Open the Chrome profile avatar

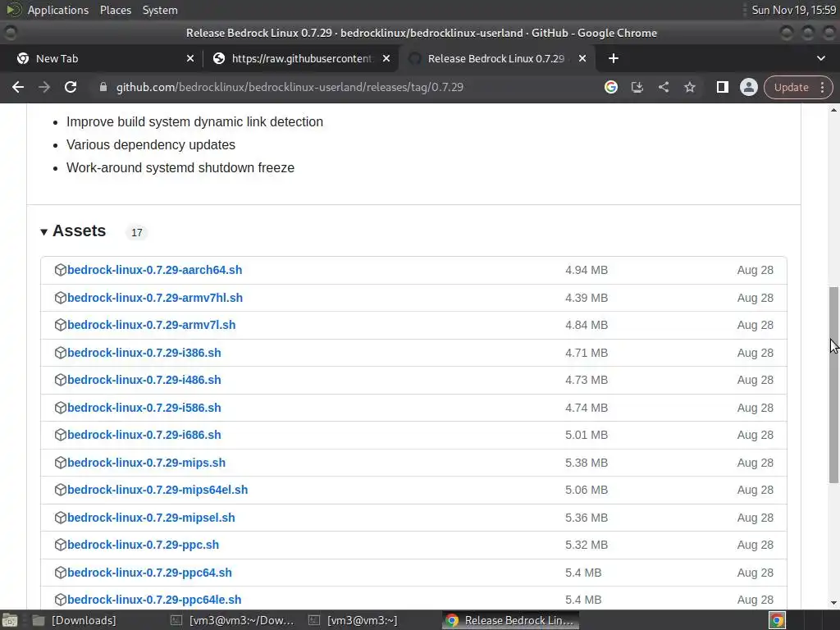coord(748,87)
